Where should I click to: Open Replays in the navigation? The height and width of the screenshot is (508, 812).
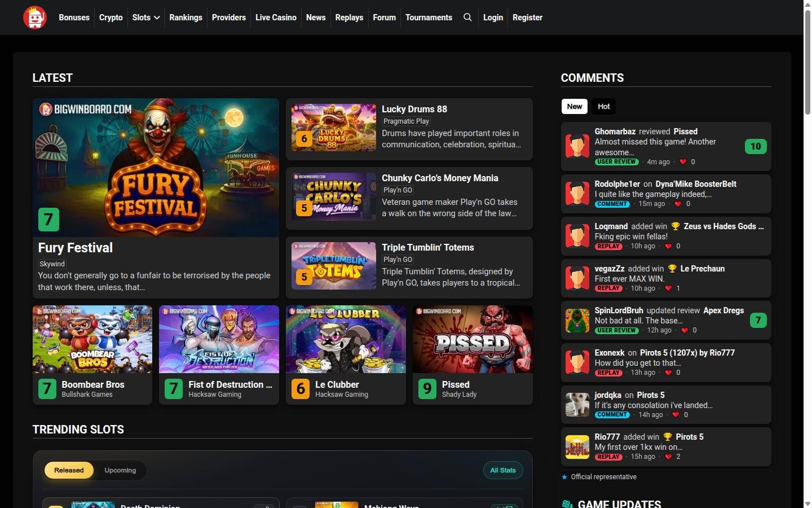(x=349, y=17)
